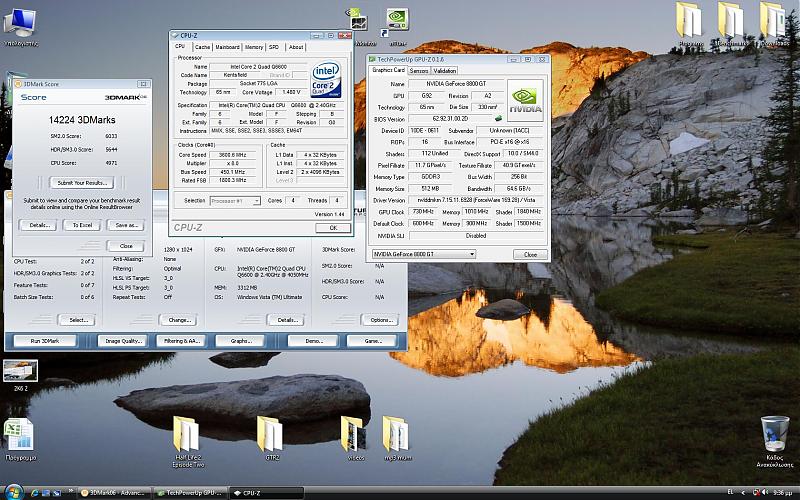Click Show Desktop quick launch icon
This screenshot has height=500, width=800.
click(x=46, y=493)
